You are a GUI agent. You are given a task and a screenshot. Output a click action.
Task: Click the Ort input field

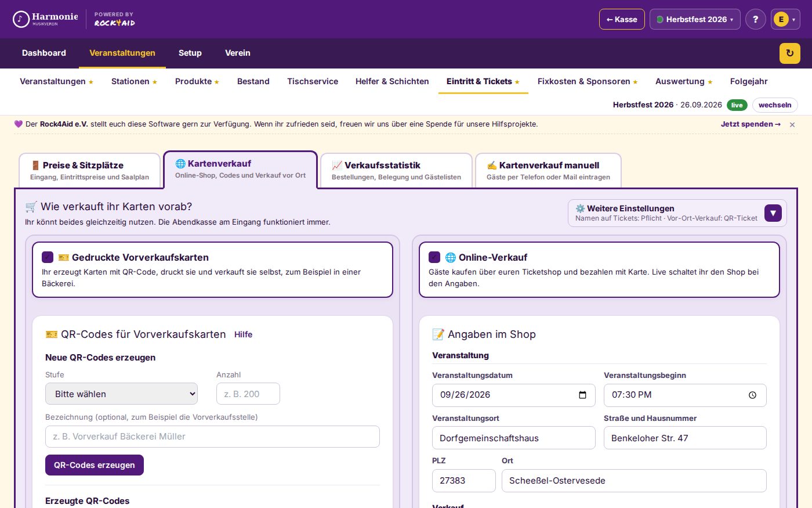tap(634, 481)
